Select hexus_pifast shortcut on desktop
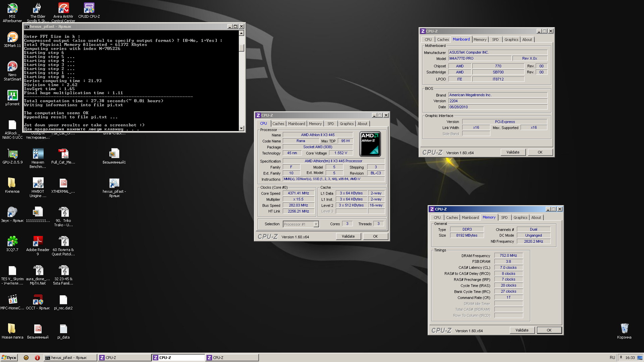Image resolution: width=644 pixels, height=362 pixels. pos(114,187)
